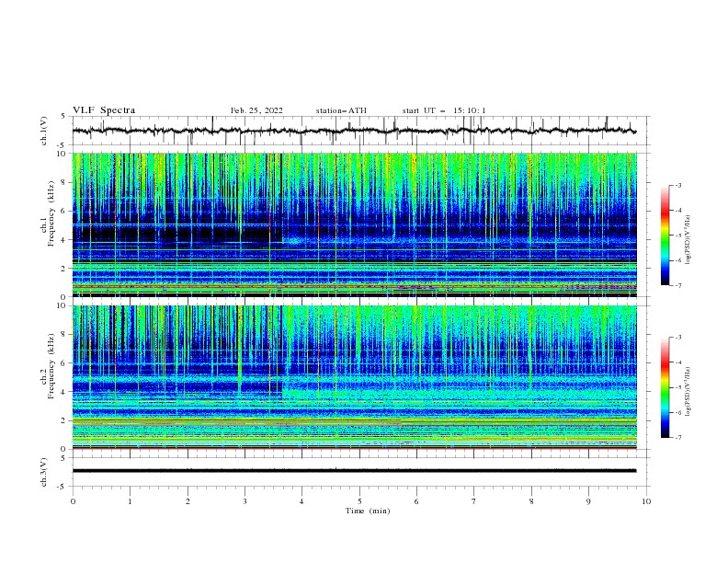Click the time axis tick label "4"
Screen dimensions: 728x563
302,501
